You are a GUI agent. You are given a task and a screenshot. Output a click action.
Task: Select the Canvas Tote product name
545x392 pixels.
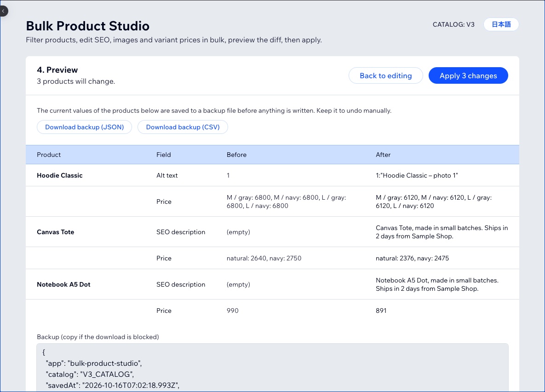click(x=55, y=232)
